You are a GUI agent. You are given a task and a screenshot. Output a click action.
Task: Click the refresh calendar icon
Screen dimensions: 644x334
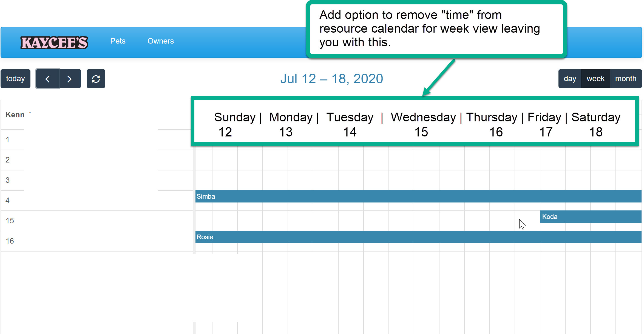[96, 79]
